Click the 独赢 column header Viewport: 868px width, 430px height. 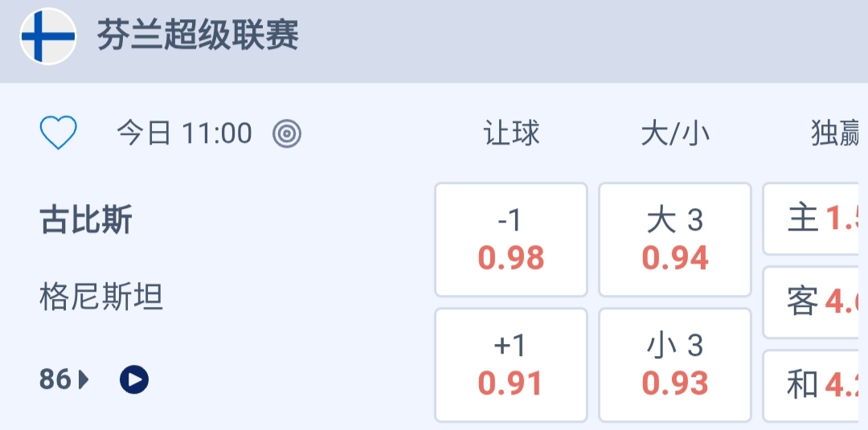click(836, 133)
